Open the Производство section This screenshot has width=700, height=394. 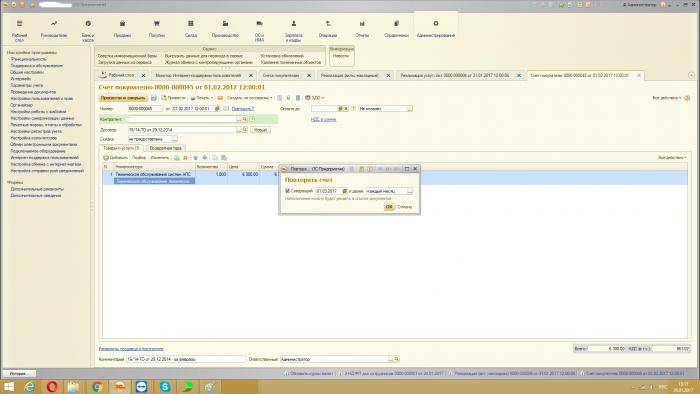[x=225, y=29]
